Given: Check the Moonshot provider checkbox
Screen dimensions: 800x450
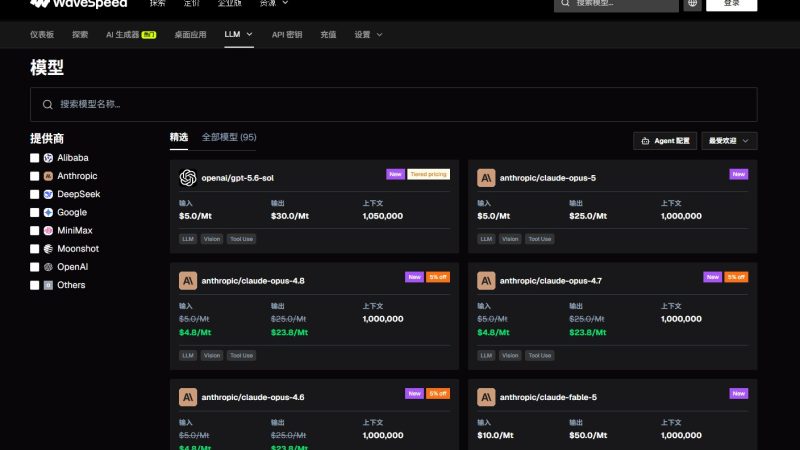Looking at the screenshot, I should click(x=34, y=249).
